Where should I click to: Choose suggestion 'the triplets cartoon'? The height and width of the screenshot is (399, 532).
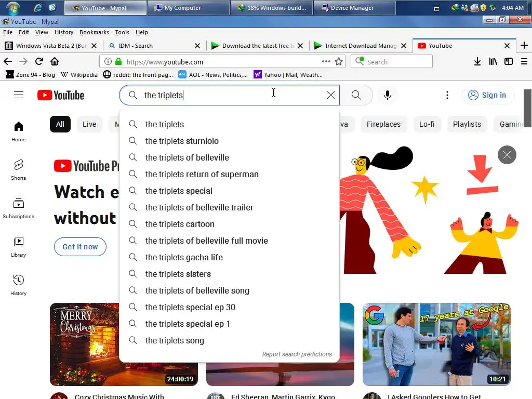229,224
